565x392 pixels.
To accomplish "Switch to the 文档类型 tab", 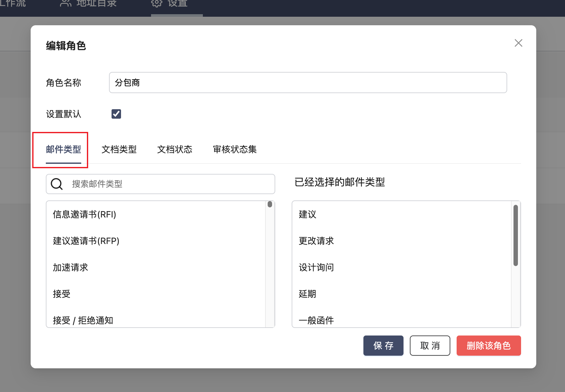I will [x=119, y=149].
